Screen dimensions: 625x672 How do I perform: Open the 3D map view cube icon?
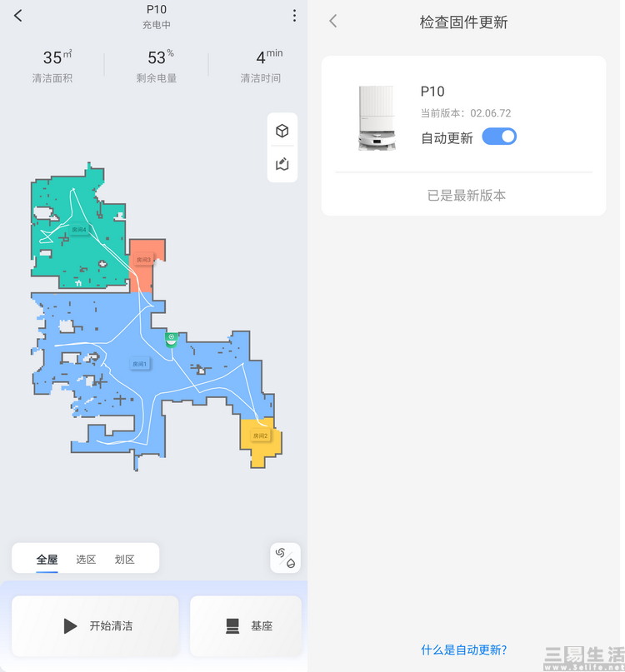pos(282,130)
